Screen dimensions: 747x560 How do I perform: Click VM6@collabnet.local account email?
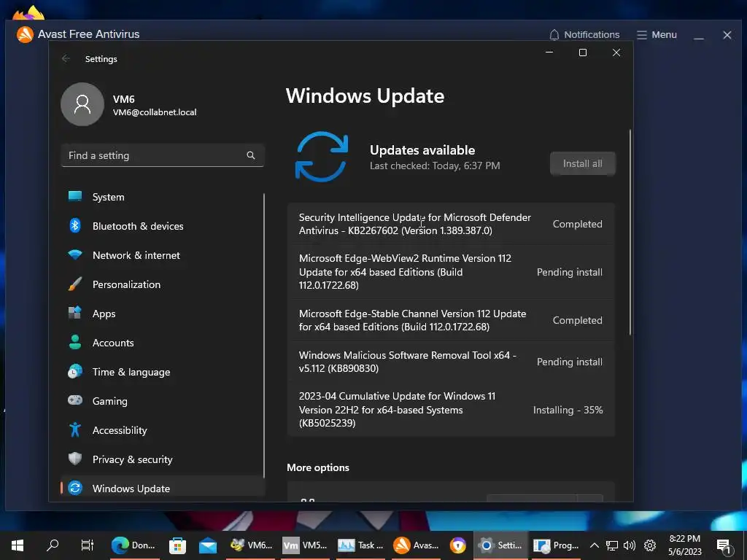[x=155, y=112]
